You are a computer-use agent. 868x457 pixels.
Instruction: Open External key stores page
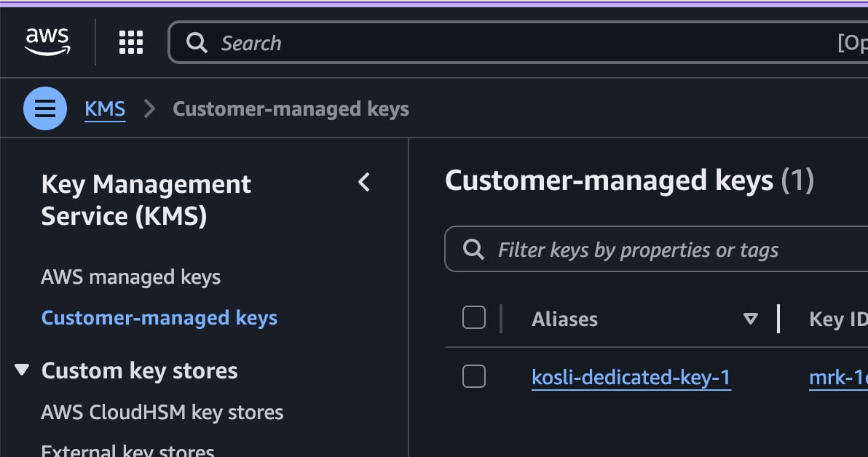(x=128, y=450)
